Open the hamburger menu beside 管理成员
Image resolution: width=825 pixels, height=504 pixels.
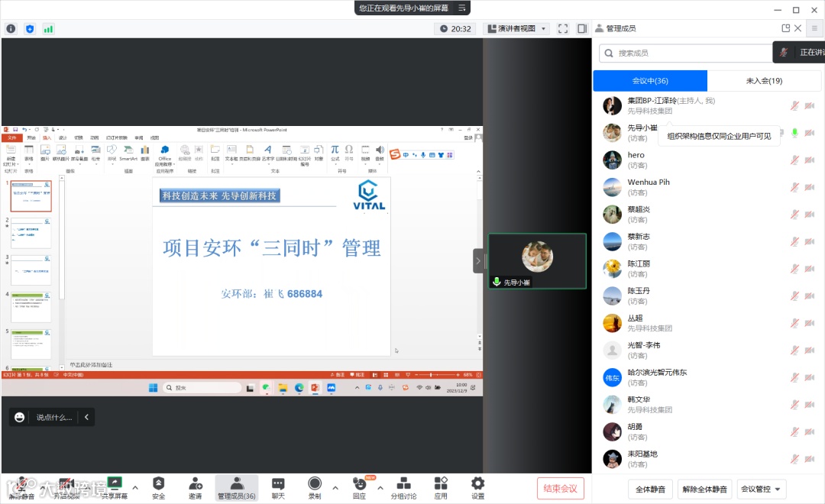(814, 28)
